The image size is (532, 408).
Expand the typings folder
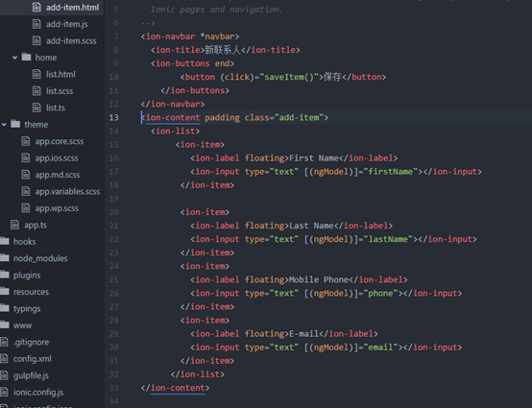tap(27, 308)
